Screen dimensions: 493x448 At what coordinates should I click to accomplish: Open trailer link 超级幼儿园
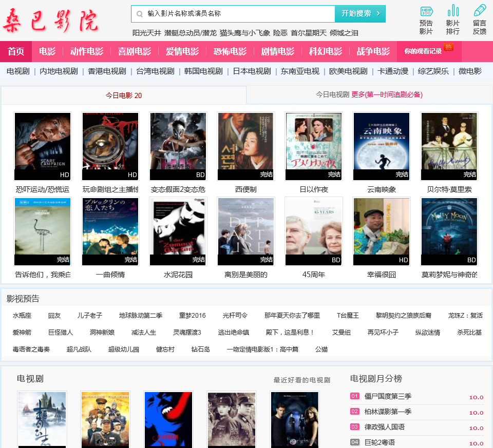pyautogui.click(x=124, y=349)
